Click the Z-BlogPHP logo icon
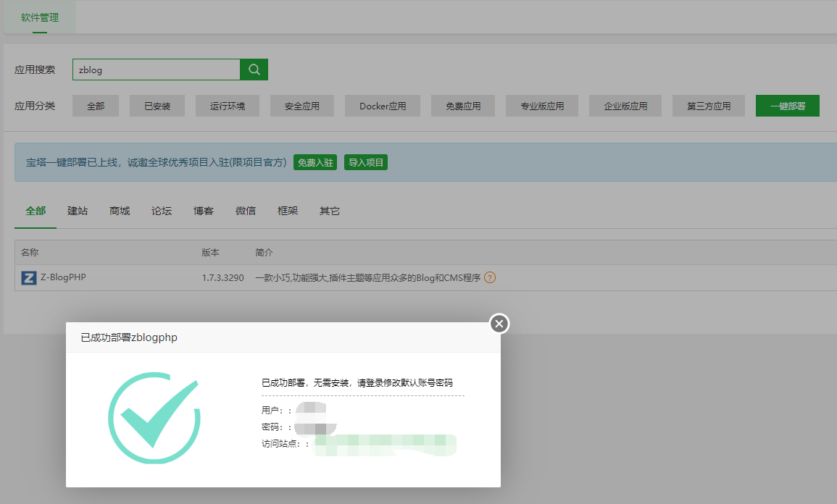Image resolution: width=837 pixels, height=504 pixels. tap(29, 278)
